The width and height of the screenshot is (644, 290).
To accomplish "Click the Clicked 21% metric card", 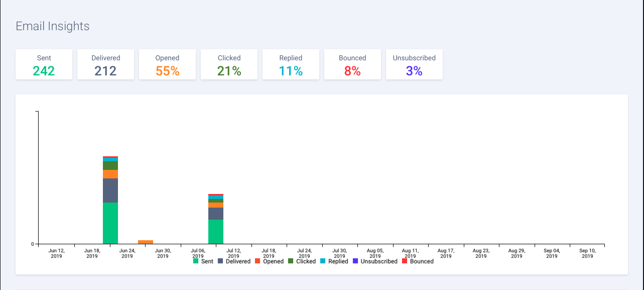I will tap(229, 64).
